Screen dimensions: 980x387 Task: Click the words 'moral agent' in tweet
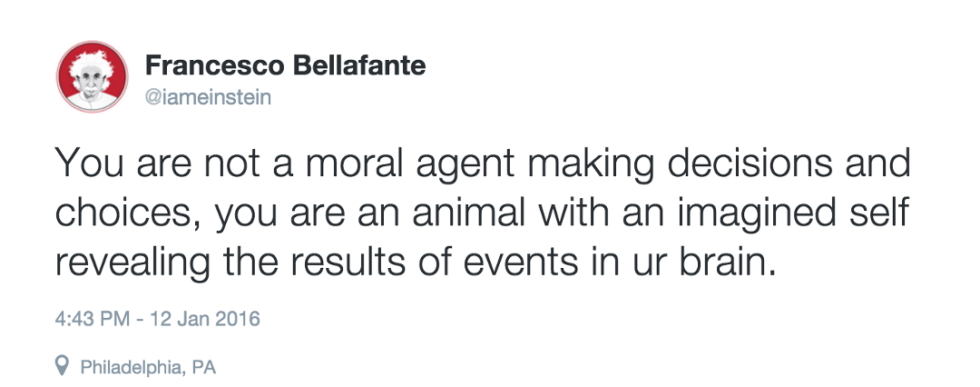[409, 164]
